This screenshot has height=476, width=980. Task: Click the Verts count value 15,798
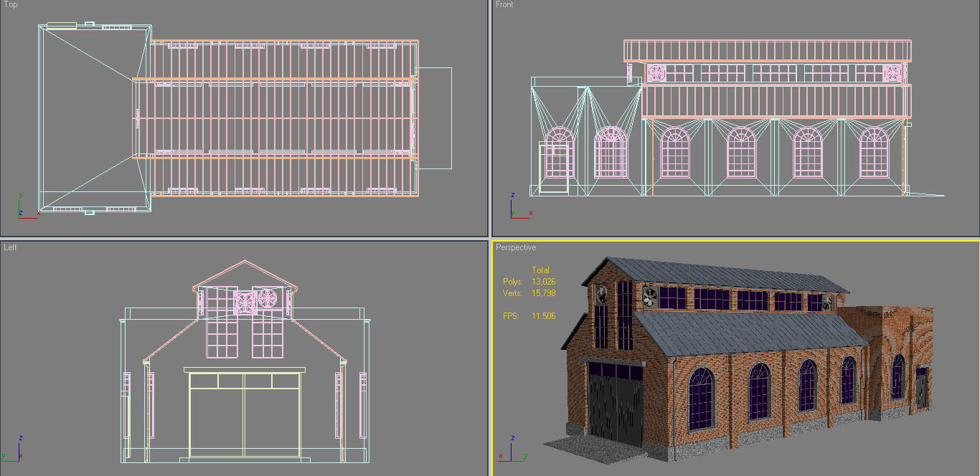click(543, 293)
